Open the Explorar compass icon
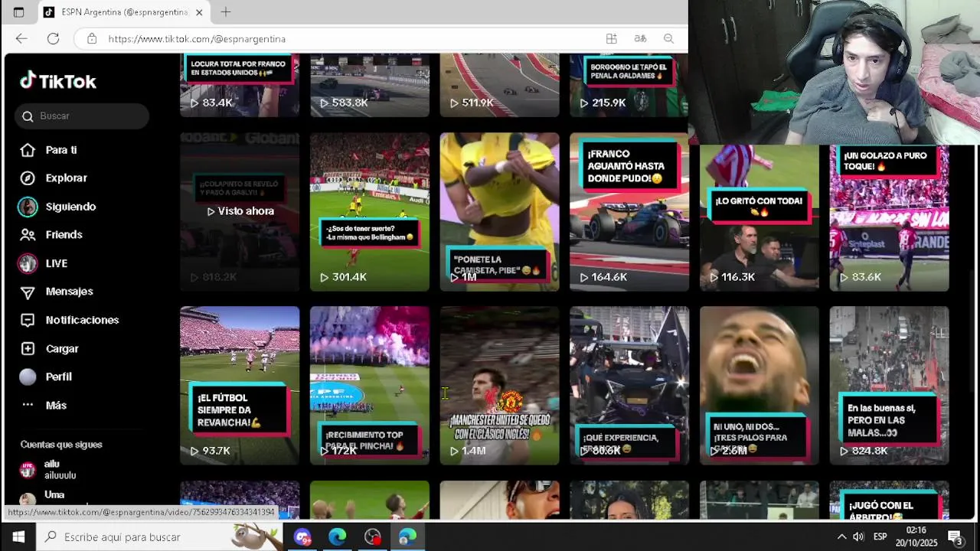 click(x=28, y=178)
